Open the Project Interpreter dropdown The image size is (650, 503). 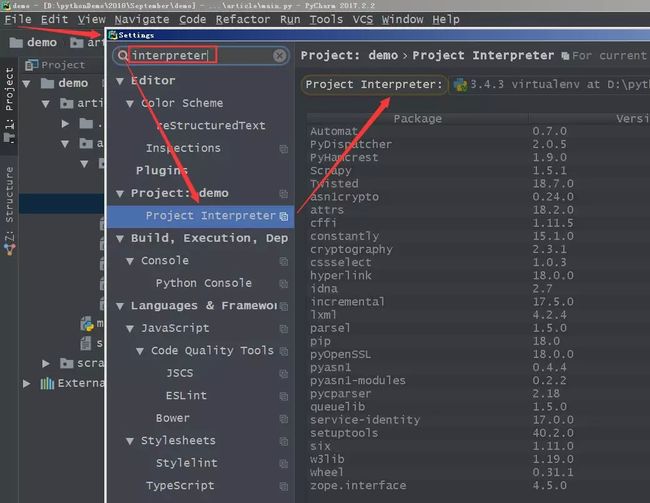point(550,85)
